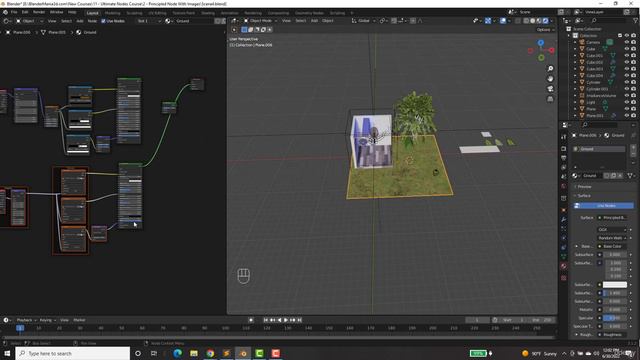Hide Camera object via its eye icon
640x360 pixels.
[x=627, y=42]
